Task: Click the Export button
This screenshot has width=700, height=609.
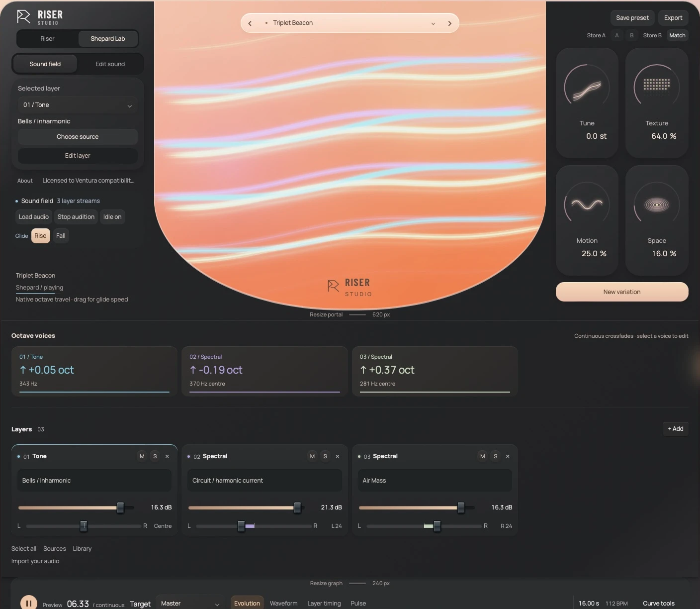Action: 673,18
